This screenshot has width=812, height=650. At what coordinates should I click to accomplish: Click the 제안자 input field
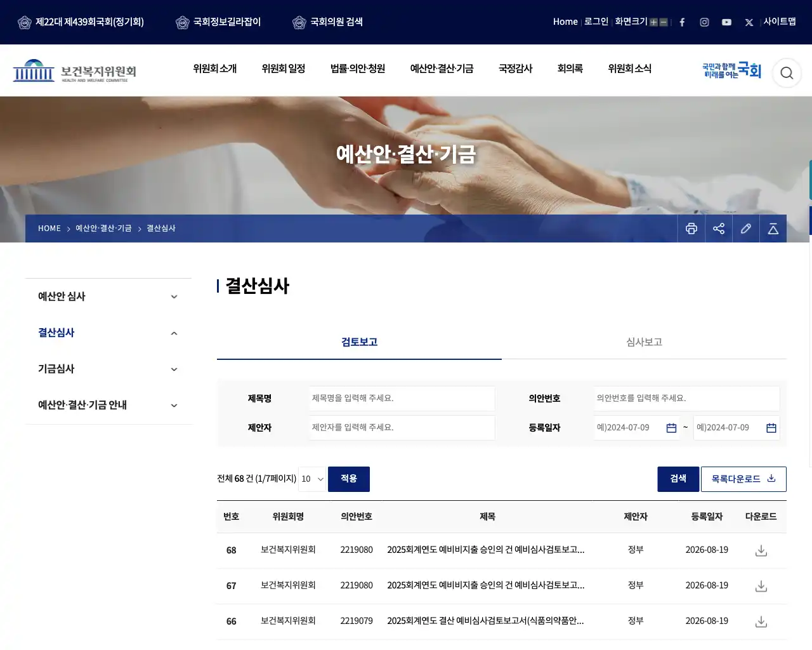coord(402,428)
